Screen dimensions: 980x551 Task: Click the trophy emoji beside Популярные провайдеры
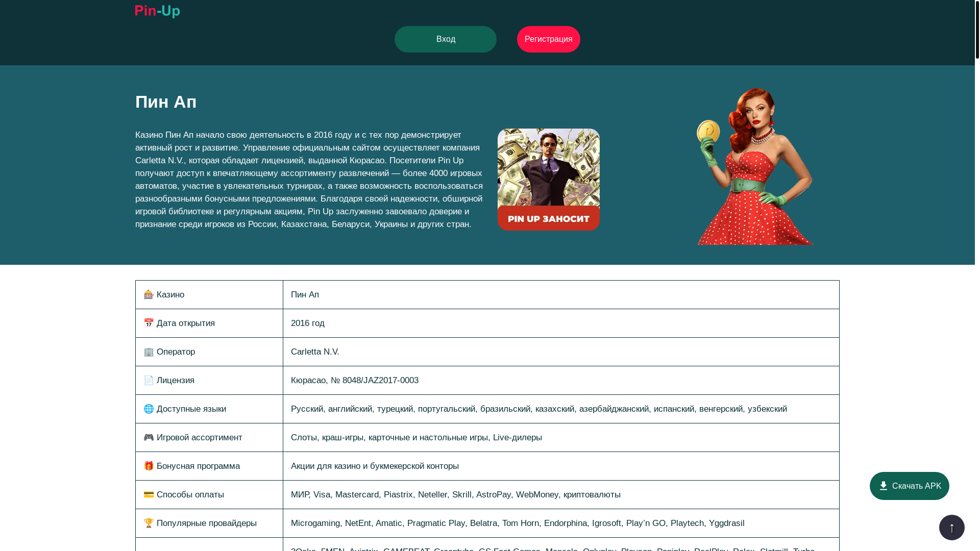click(149, 523)
